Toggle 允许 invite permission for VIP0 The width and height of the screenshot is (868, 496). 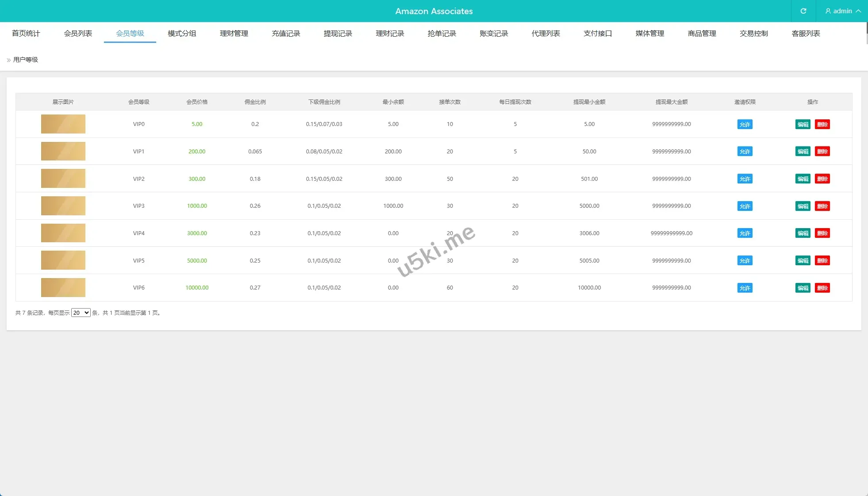point(745,124)
